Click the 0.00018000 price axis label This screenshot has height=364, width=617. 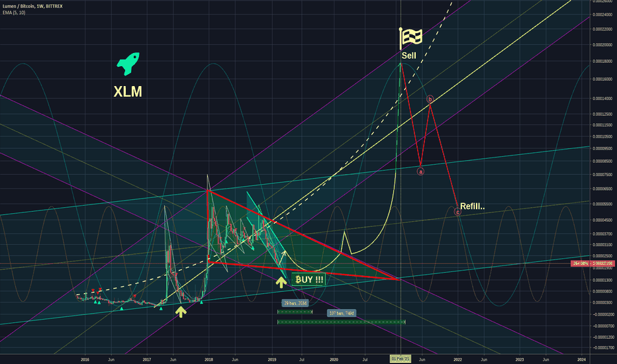[602, 62]
